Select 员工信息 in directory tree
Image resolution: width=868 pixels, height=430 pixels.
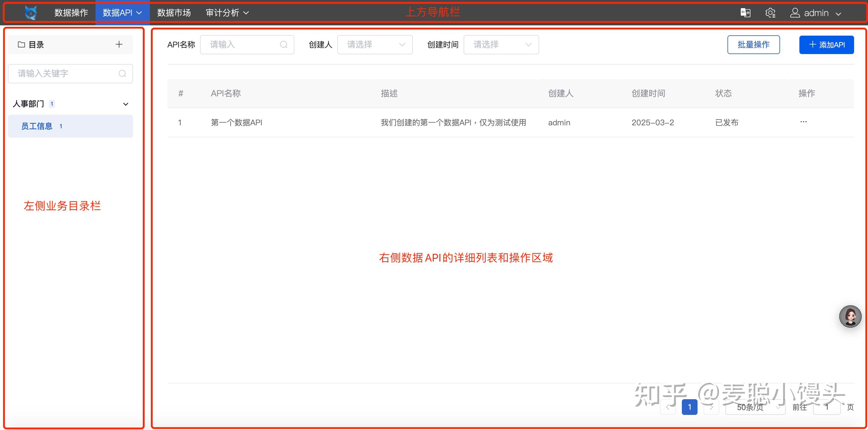pos(70,126)
